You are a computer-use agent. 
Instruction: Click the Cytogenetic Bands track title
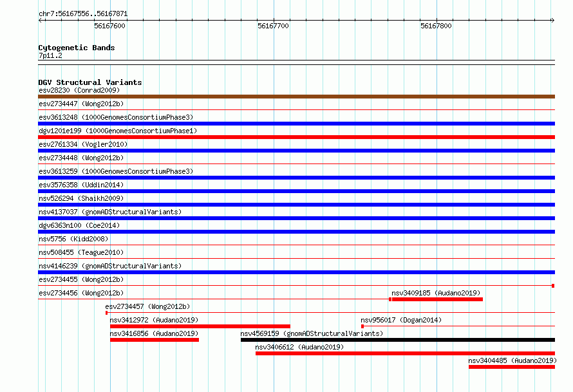click(77, 48)
